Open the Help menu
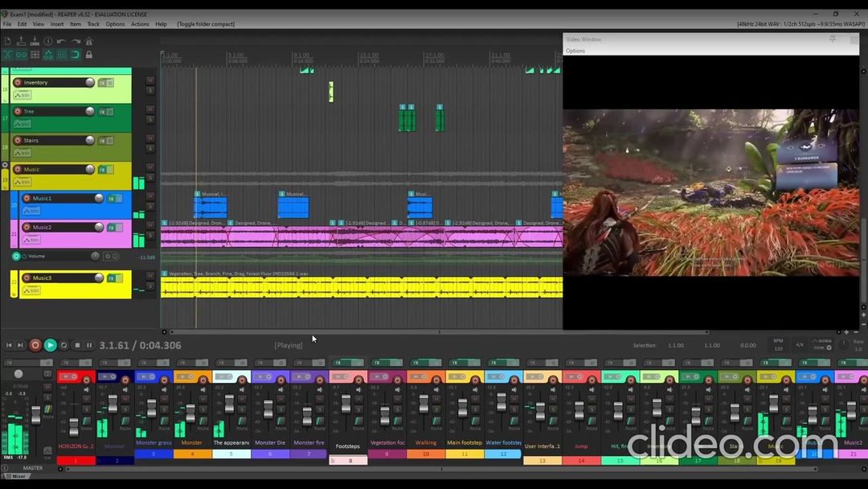Viewport: 868px width, 489px height. 161,24
